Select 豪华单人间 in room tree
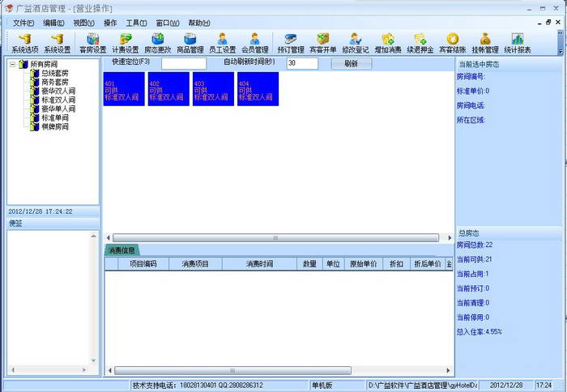Screen dimensions: 567x392 pos(58,109)
